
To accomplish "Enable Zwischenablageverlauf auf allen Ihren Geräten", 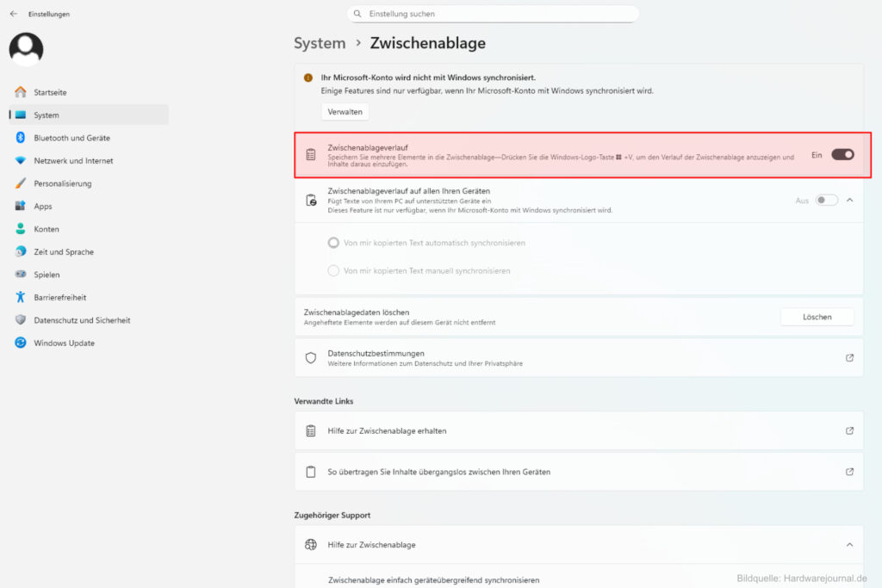I will click(x=825, y=199).
